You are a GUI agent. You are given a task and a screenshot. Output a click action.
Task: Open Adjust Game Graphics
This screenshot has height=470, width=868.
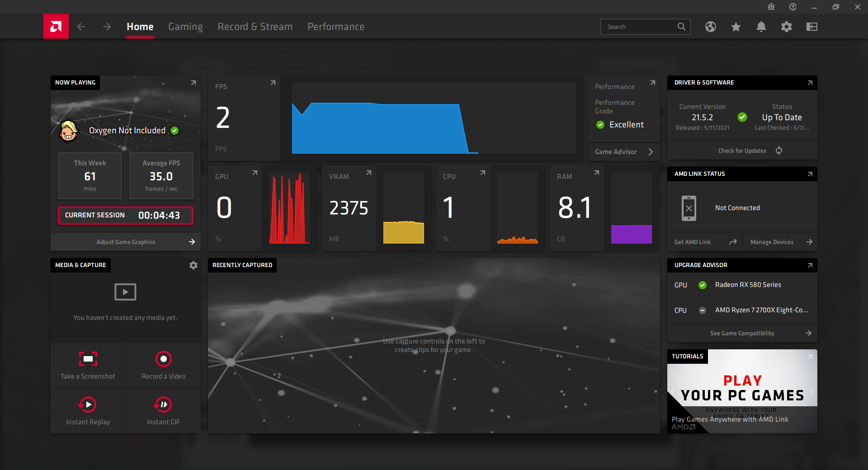click(126, 242)
